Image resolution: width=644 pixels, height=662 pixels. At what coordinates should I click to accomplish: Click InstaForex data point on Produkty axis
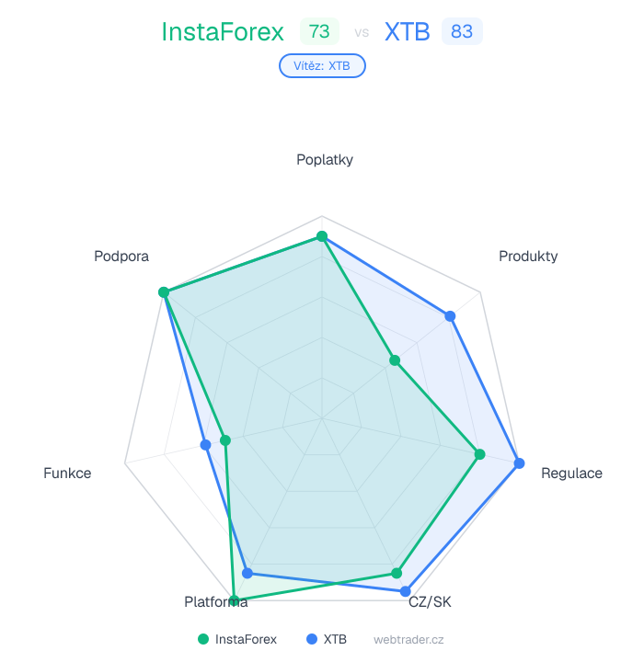[394, 360]
